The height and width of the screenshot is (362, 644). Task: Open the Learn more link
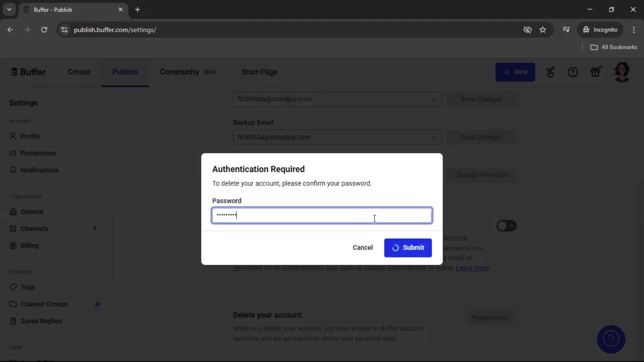472,268
